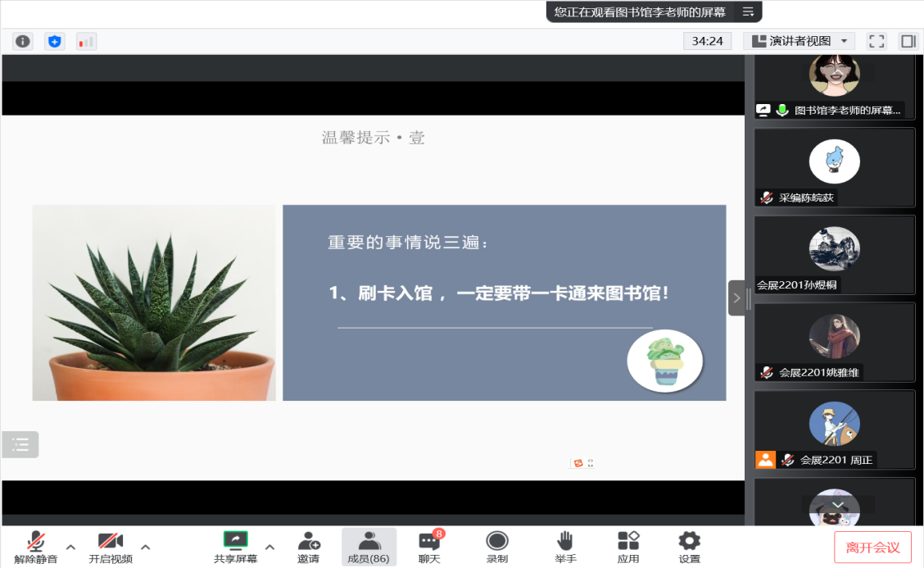Click the 共享屏幕 share screen button
The image size is (924, 568).
pyautogui.click(x=236, y=547)
